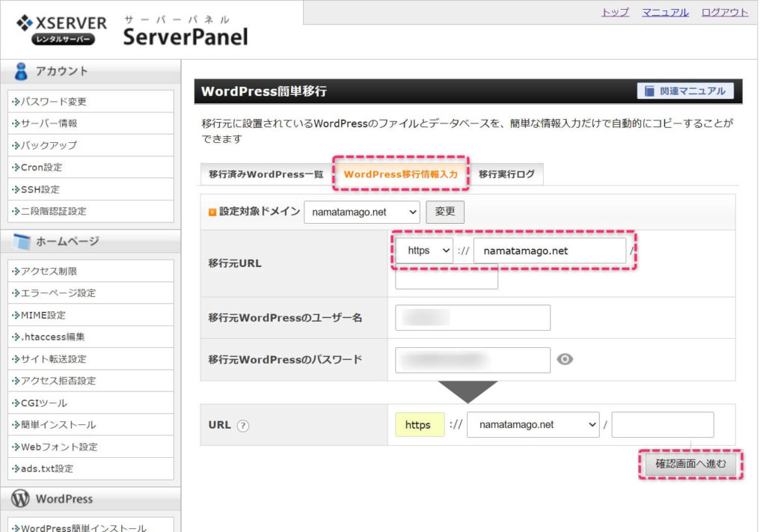Open Cron設定 in sidebar
766x532 pixels.
[91, 168]
